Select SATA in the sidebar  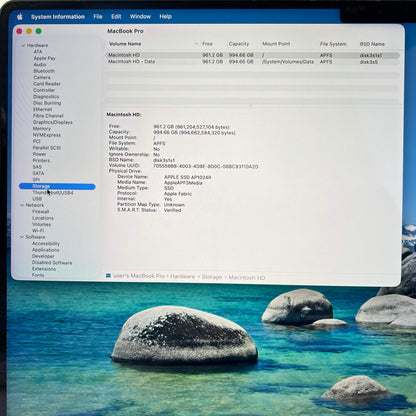point(38,173)
